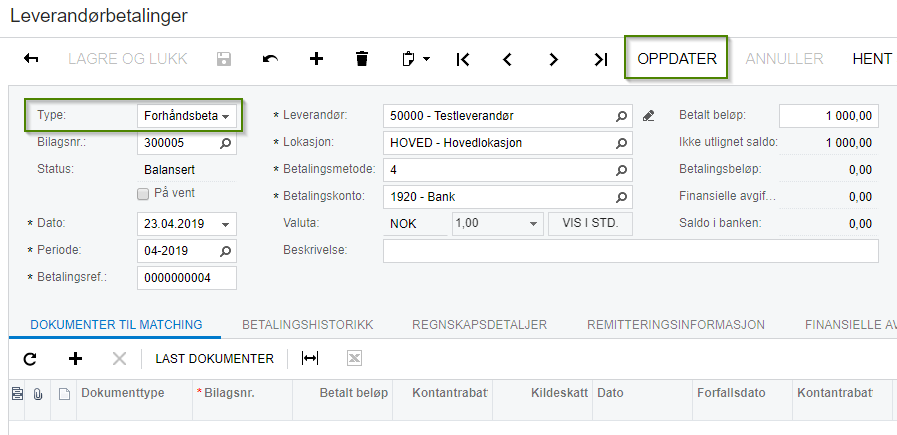Click the clipboard icon in toolbar

[x=408, y=58]
